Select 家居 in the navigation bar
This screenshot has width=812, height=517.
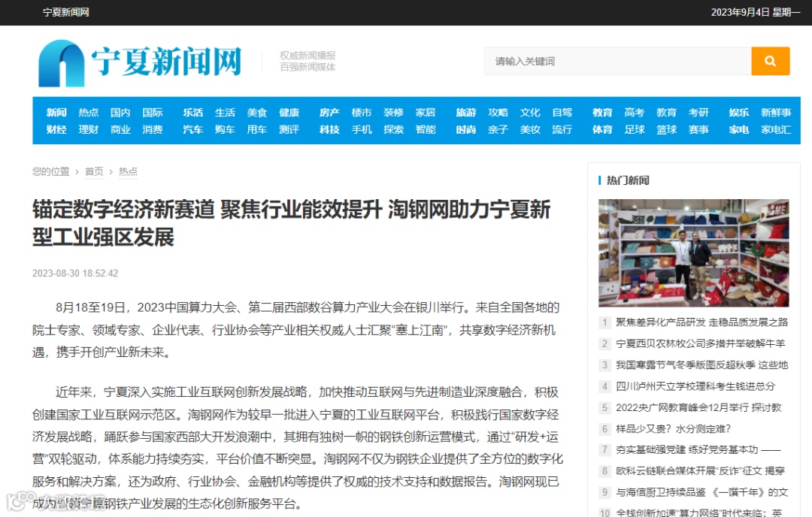click(425, 112)
